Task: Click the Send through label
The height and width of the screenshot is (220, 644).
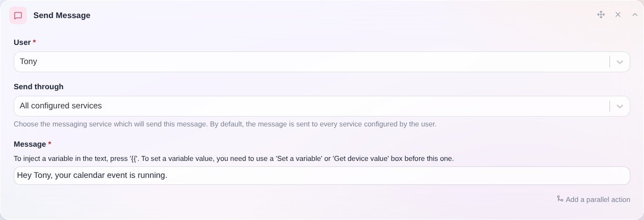Action: pyautogui.click(x=38, y=86)
